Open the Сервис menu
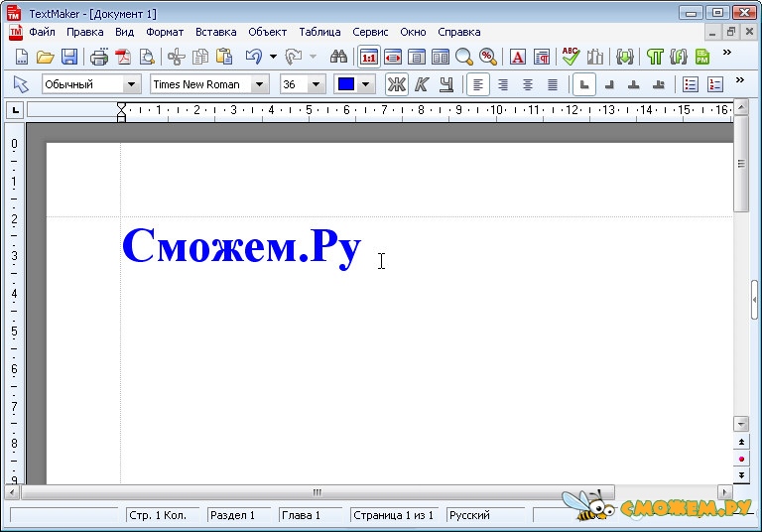 [x=370, y=32]
